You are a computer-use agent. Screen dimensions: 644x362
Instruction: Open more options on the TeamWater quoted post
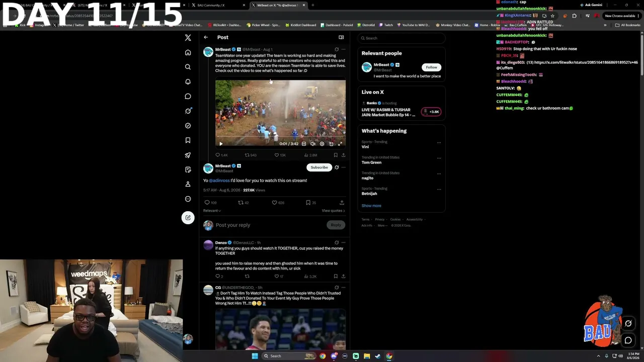(344, 49)
